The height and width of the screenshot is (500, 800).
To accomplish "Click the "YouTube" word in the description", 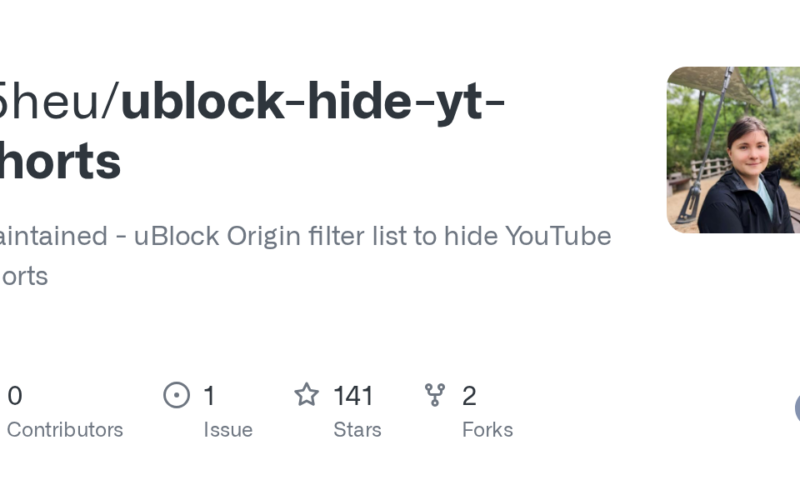I will (x=558, y=236).
